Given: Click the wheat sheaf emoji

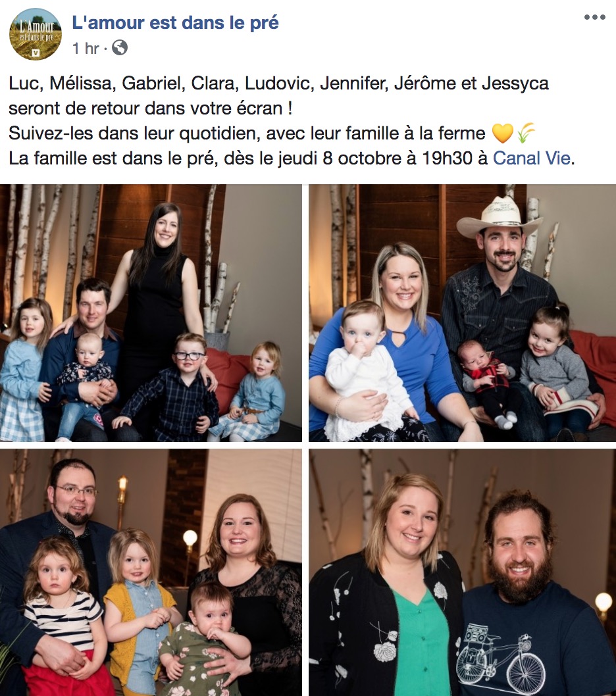Looking at the screenshot, I should (x=526, y=133).
